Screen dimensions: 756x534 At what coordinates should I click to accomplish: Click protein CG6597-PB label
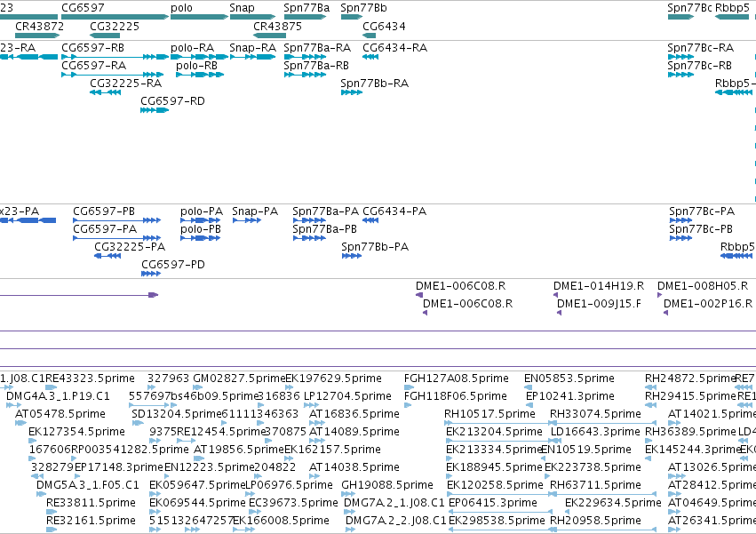tap(104, 211)
